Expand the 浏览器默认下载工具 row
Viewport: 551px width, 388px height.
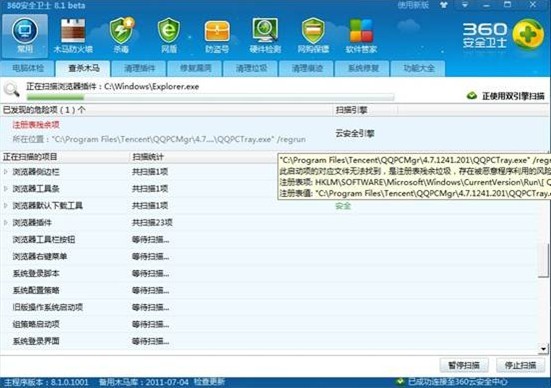pyautogui.click(x=6, y=206)
